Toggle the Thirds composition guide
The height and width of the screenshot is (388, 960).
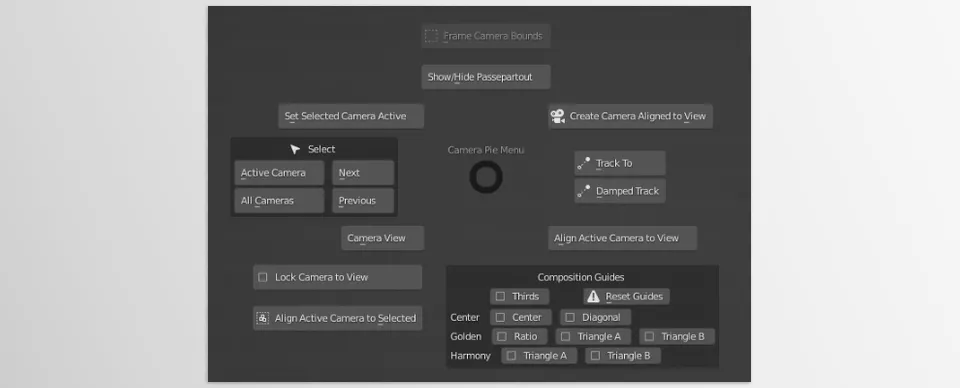coord(500,296)
